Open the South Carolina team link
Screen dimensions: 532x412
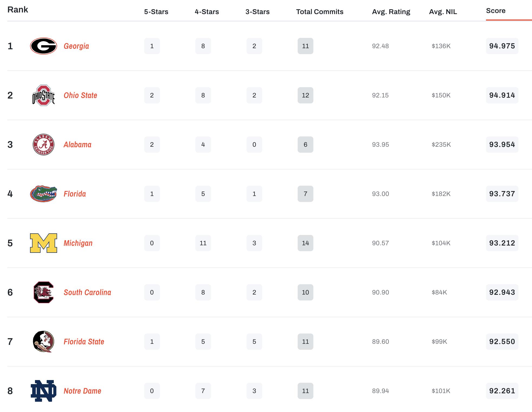pos(87,292)
